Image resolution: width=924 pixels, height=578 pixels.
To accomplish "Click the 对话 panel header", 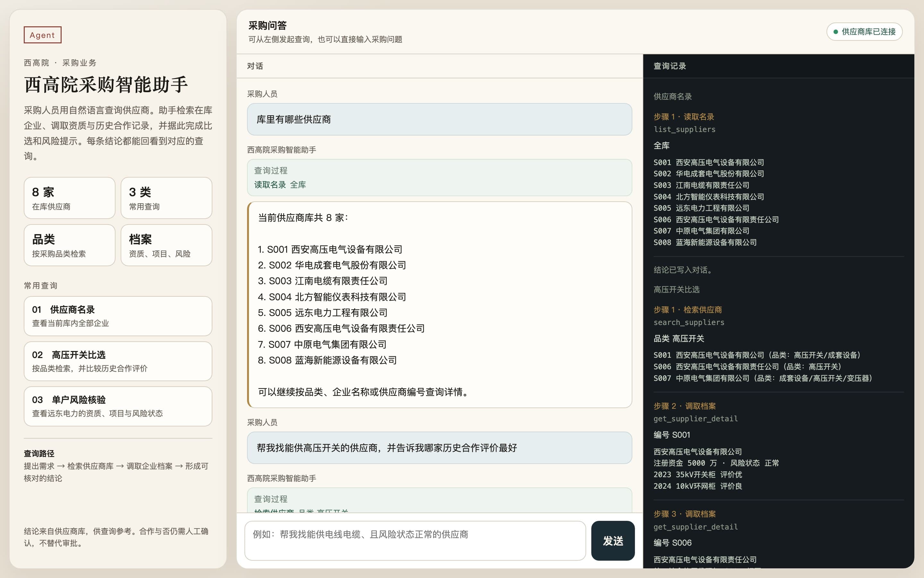I will pyautogui.click(x=255, y=66).
